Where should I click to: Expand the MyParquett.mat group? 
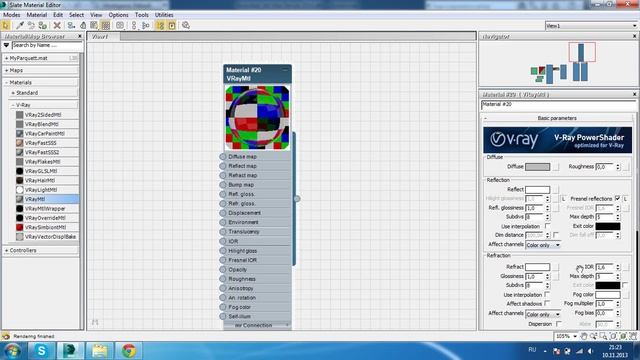(7, 58)
